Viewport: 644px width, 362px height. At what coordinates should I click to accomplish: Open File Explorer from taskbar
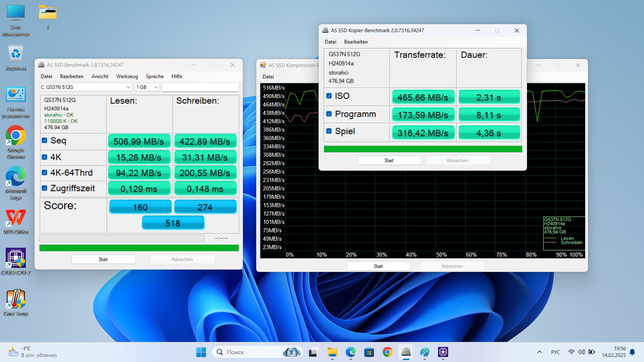(332, 352)
